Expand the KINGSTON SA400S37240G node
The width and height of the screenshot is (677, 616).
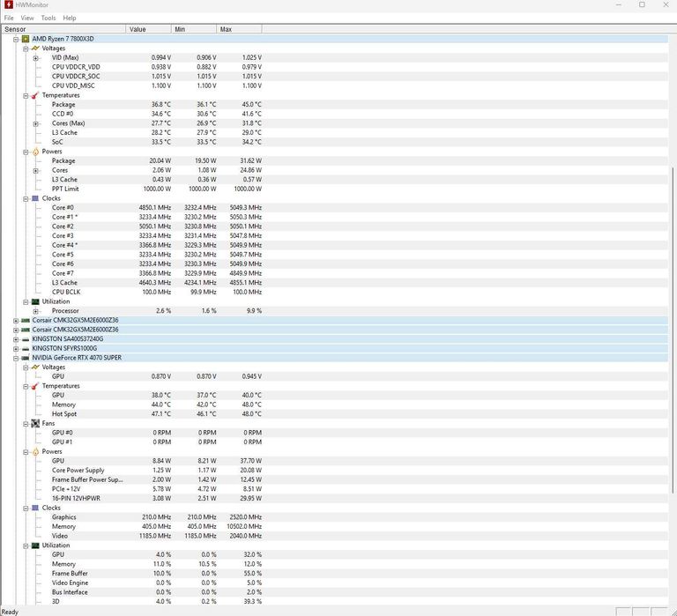click(x=16, y=340)
